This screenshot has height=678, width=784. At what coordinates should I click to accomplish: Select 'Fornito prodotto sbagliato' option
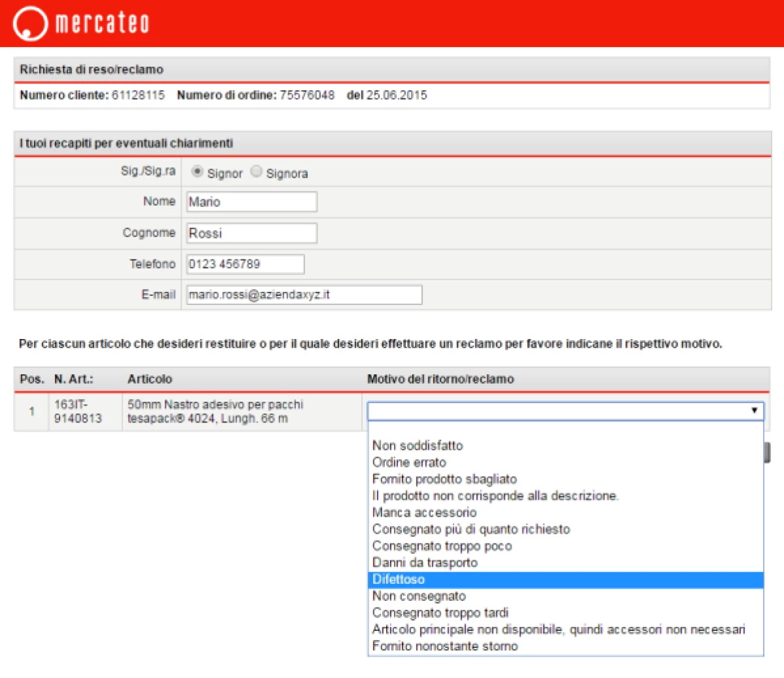pyautogui.click(x=444, y=479)
